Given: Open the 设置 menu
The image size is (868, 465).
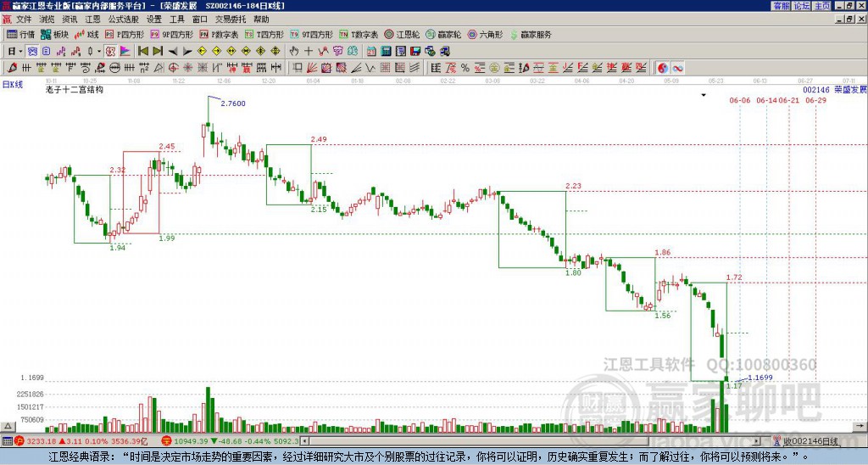Looking at the screenshot, I should tap(154, 20).
